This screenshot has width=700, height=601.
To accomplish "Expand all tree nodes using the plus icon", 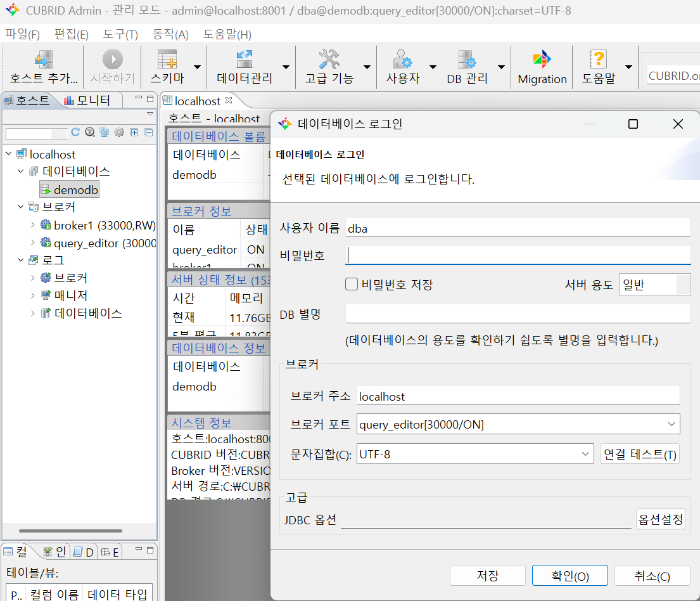I will pos(134,132).
